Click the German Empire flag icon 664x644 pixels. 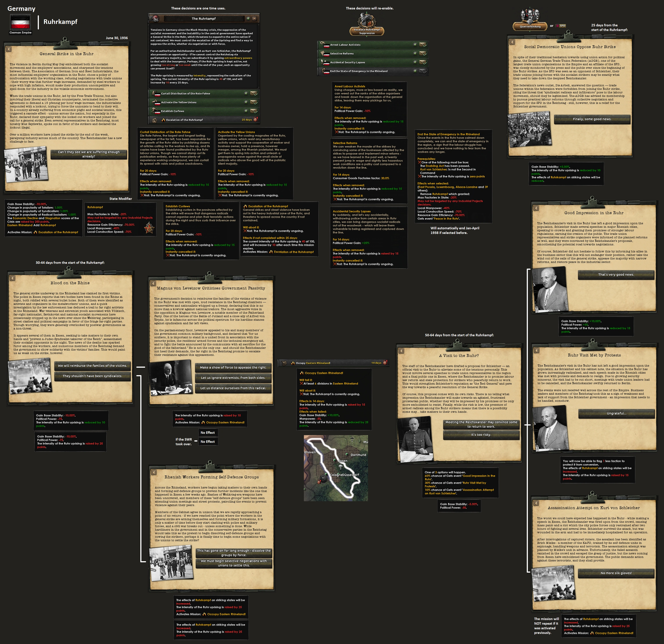pos(20,23)
